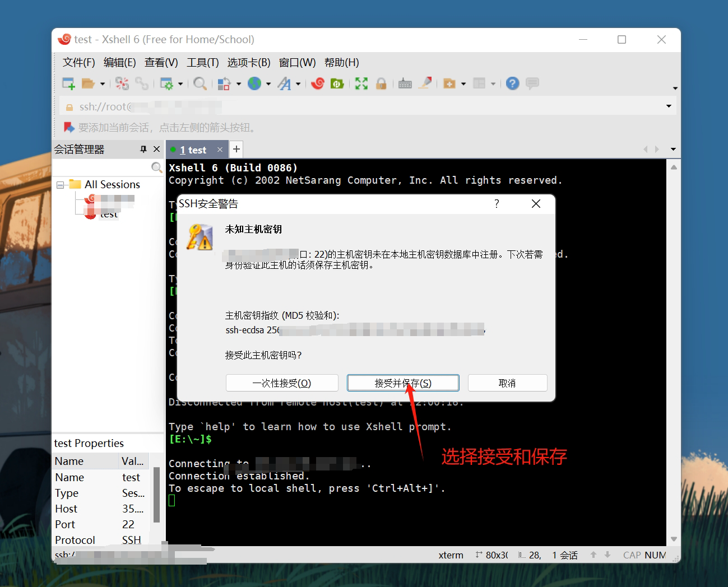Launch Xftp with the green folder icon

click(x=337, y=83)
